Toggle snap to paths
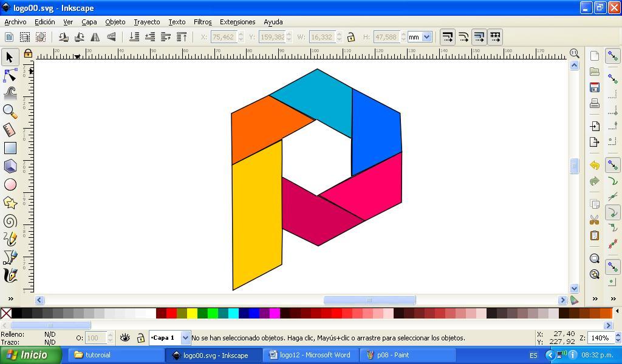This screenshot has width=622, height=364. [x=613, y=182]
